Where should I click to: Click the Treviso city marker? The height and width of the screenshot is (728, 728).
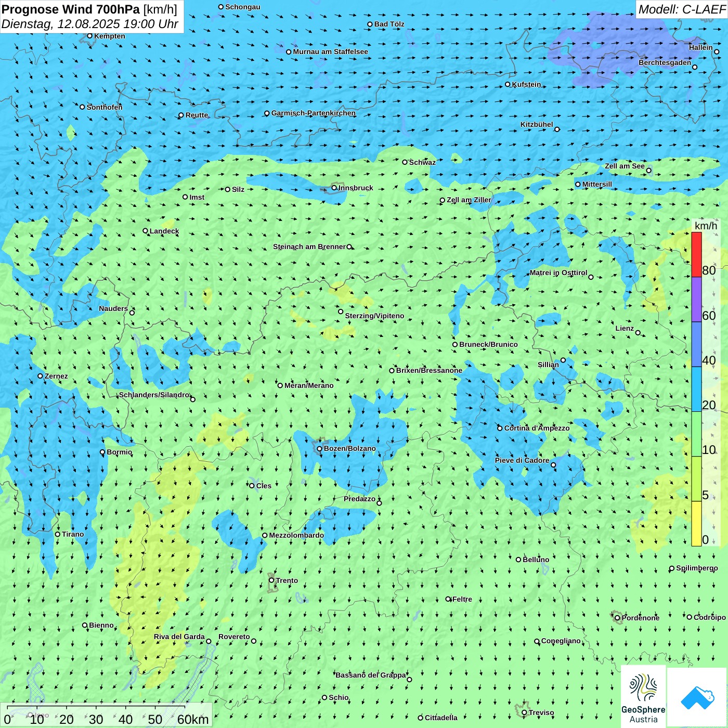pyautogui.click(x=524, y=712)
